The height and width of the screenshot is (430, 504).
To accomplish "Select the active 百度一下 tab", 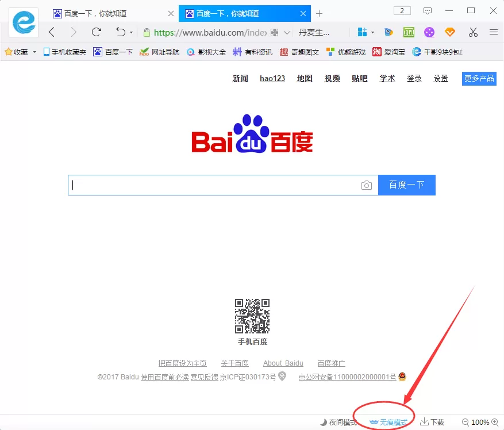I will coord(244,13).
